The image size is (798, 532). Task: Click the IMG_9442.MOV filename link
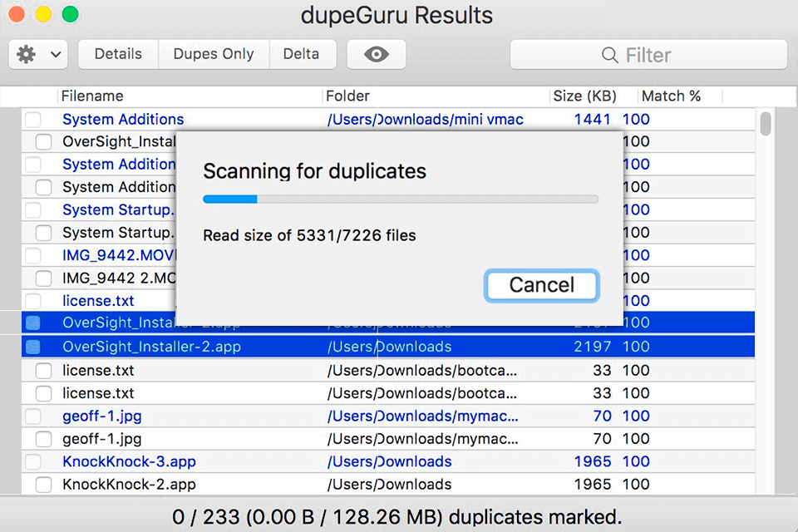pyautogui.click(x=116, y=255)
